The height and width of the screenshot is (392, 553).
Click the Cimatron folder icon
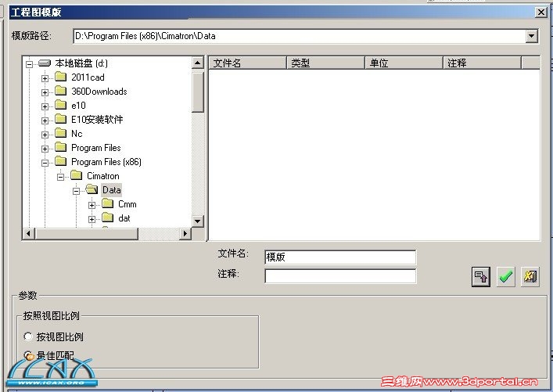click(76, 175)
